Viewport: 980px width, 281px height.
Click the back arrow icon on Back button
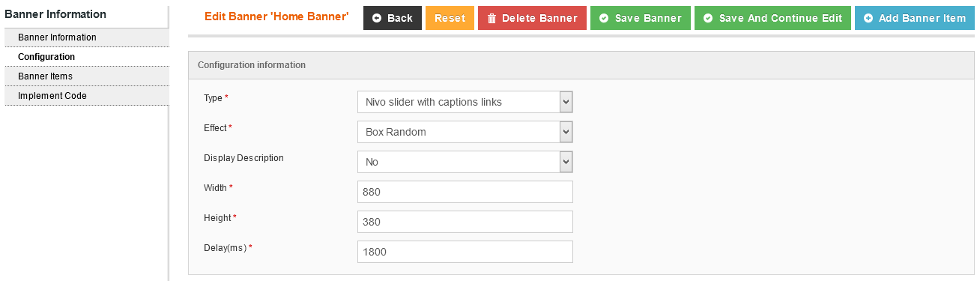377,18
